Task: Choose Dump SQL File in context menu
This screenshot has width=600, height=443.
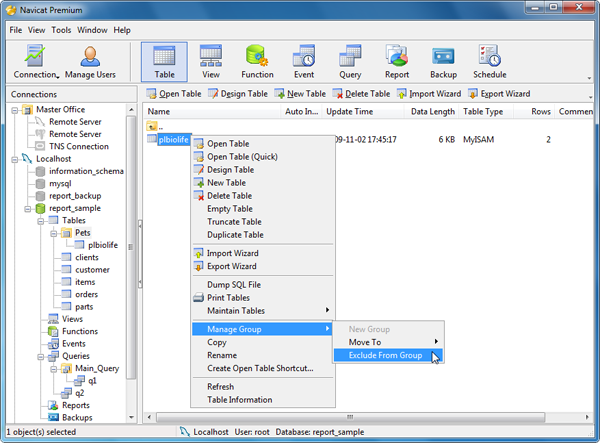Action: (262, 285)
